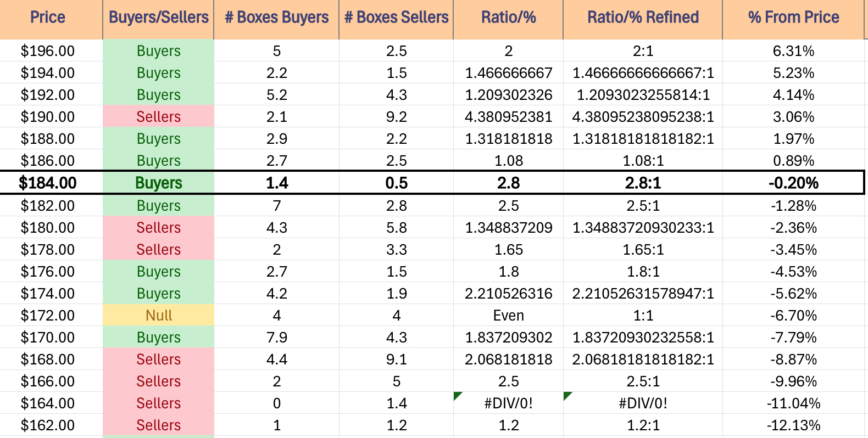Click the 1.209302326 ratio cell
This screenshot has width=868, height=438.
pyautogui.click(x=508, y=95)
